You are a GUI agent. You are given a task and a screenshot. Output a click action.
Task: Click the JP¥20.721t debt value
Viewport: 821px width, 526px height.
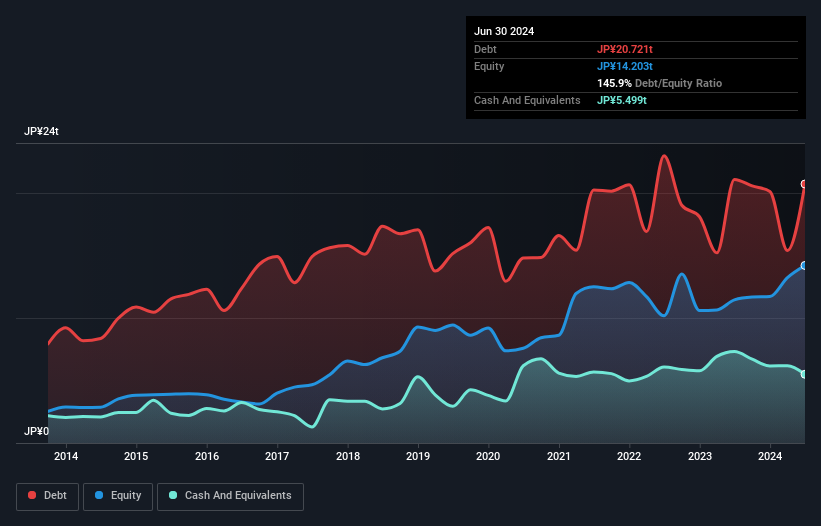(x=625, y=49)
